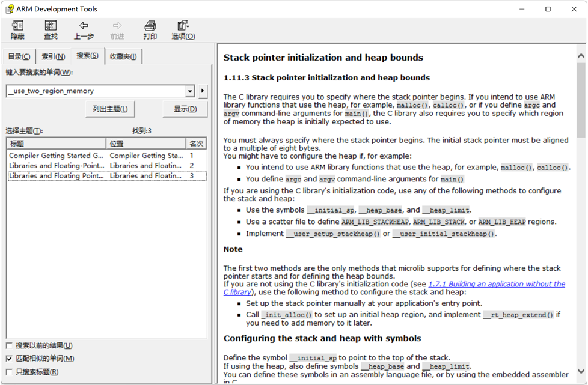Click the 显示 button
Screen dimensions: 588x385
[x=185, y=109]
